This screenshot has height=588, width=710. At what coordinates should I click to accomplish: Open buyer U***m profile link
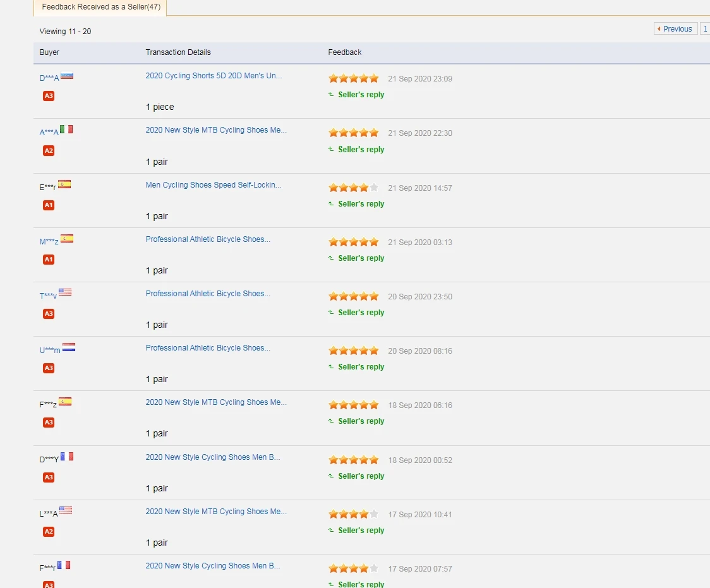(x=50, y=350)
